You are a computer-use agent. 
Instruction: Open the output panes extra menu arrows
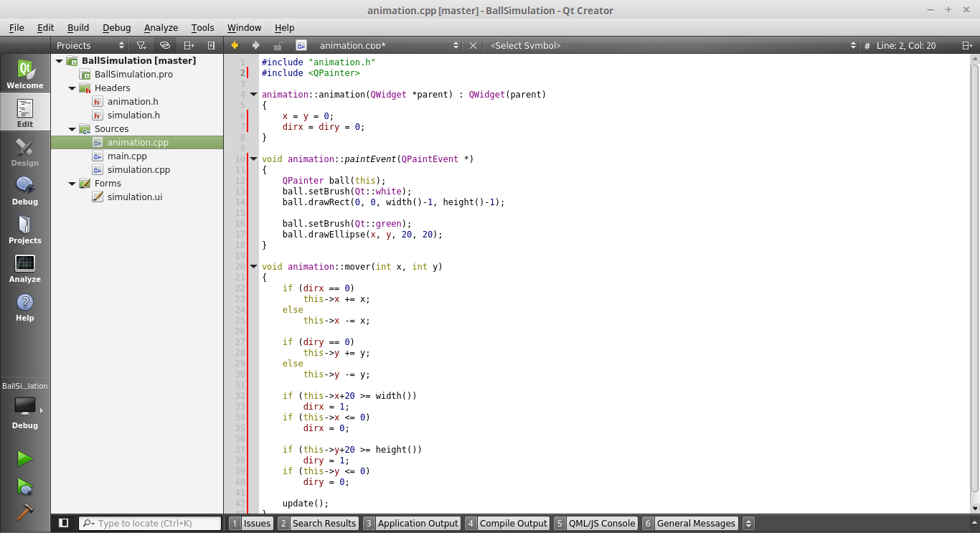(x=749, y=524)
